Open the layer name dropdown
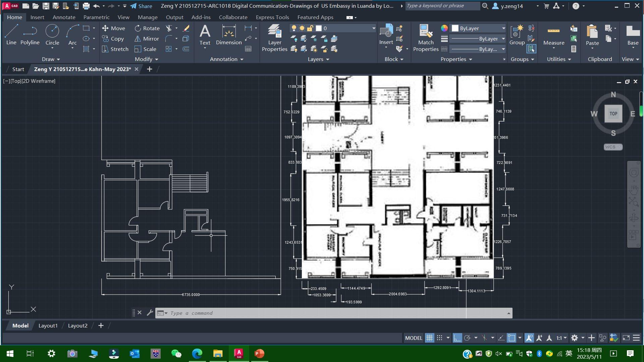 click(374, 28)
